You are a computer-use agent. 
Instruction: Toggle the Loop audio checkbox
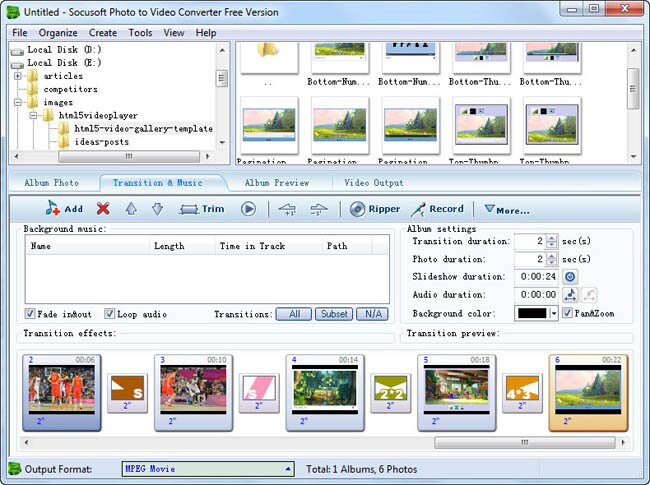[109, 313]
